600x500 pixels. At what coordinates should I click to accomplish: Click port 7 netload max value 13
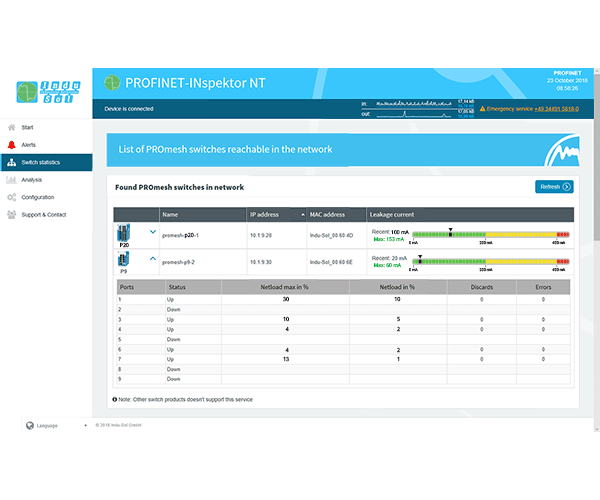pyautogui.click(x=286, y=359)
